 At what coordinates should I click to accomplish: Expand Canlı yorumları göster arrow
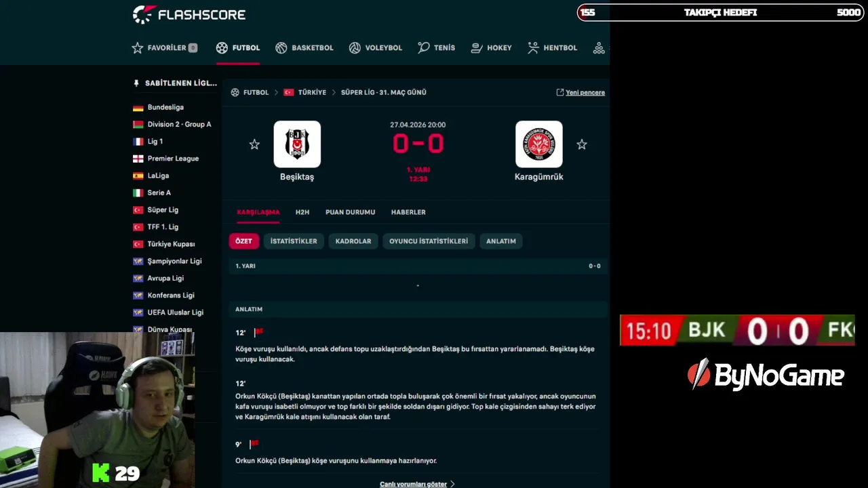452,484
